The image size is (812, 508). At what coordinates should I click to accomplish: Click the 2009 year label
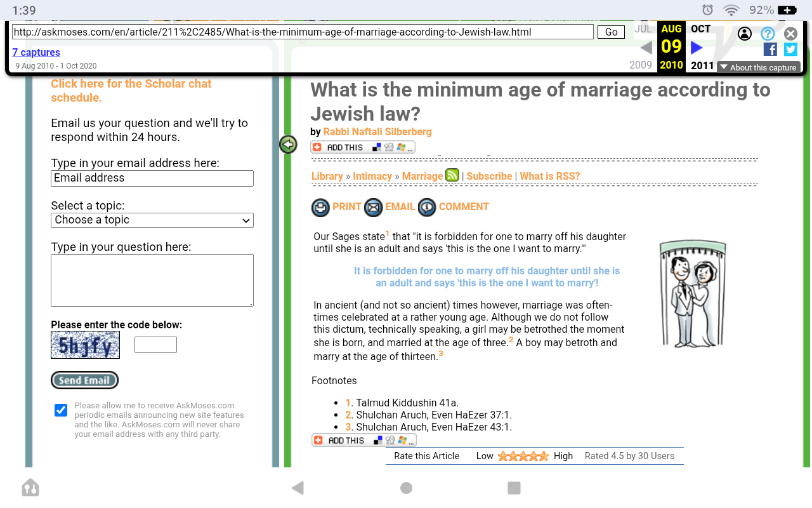[x=641, y=65]
